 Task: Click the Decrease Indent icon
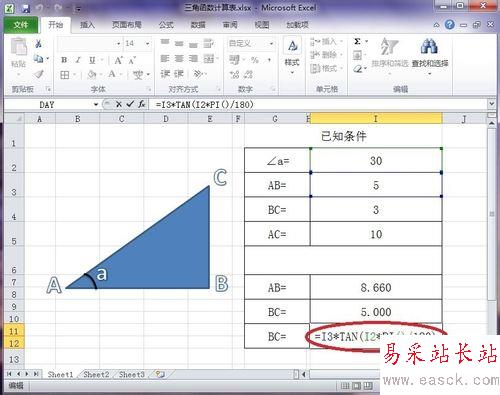165,74
